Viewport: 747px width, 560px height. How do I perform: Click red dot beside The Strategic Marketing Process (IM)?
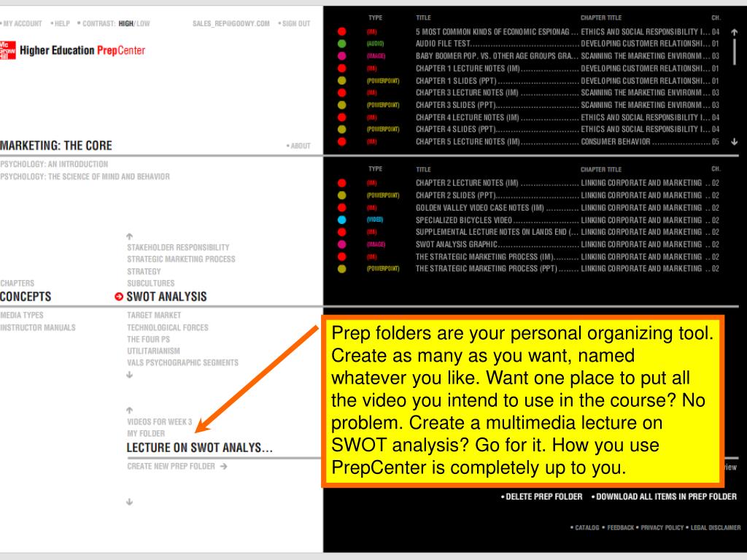click(341, 257)
